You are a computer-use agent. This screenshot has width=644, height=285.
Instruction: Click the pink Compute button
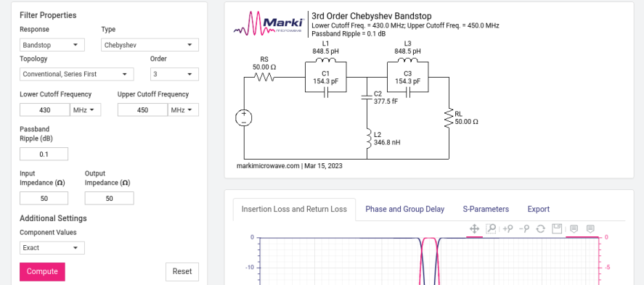pos(42,271)
